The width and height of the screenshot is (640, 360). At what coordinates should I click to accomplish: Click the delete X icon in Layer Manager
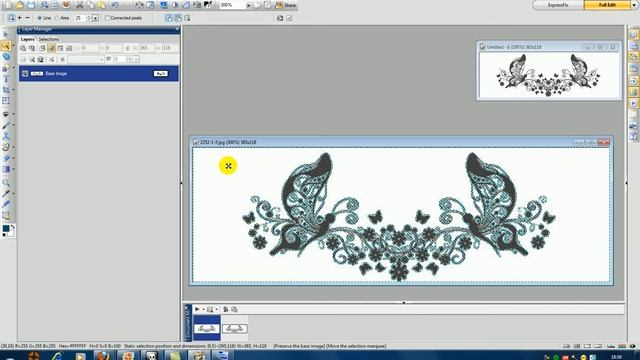point(51,60)
